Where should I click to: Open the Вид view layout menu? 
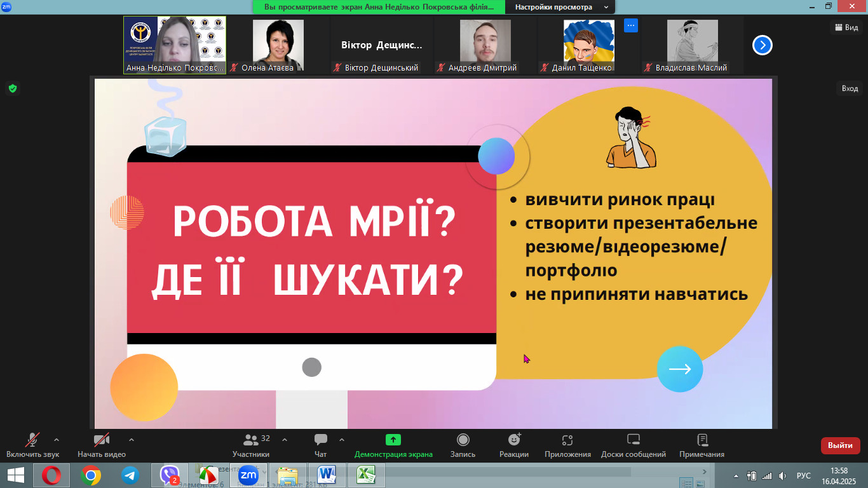tap(846, 27)
